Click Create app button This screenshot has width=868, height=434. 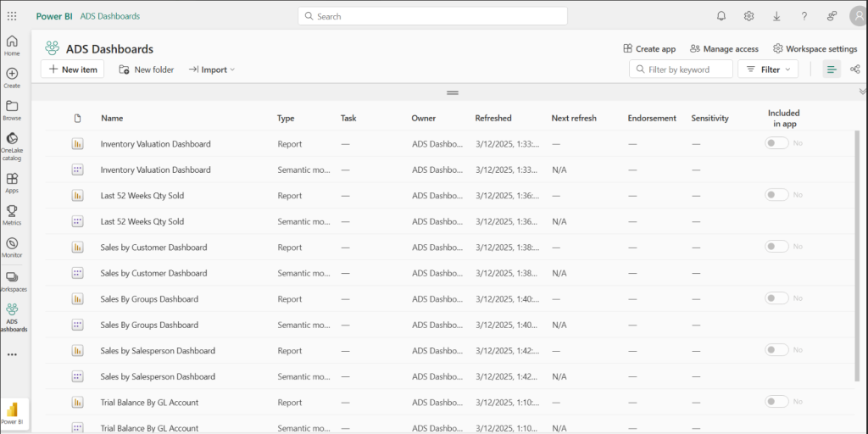point(649,48)
